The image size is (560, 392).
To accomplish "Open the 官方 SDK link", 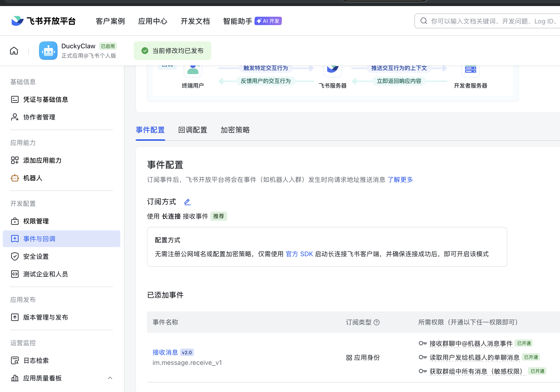I will click(299, 254).
